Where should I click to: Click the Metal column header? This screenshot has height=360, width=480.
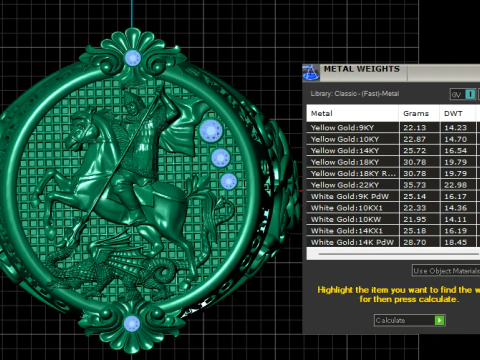(352, 113)
